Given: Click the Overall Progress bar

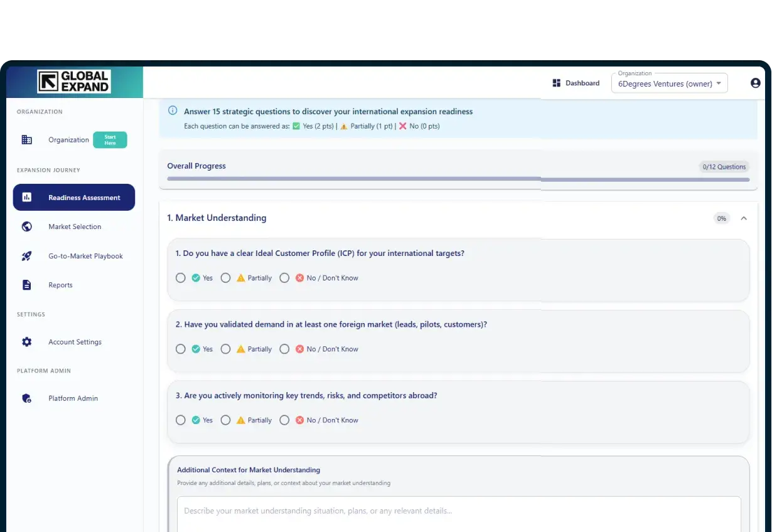Looking at the screenshot, I should [x=458, y=179].
